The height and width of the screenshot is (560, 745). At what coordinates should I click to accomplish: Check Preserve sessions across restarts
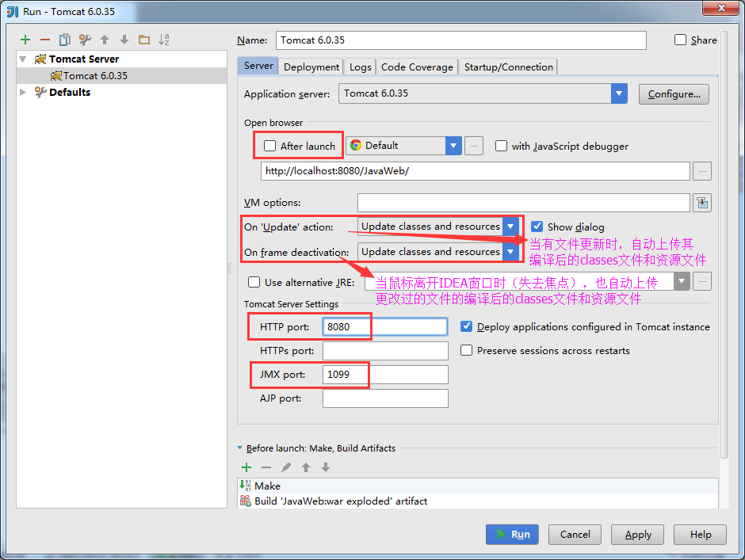[x=467, y=350]
